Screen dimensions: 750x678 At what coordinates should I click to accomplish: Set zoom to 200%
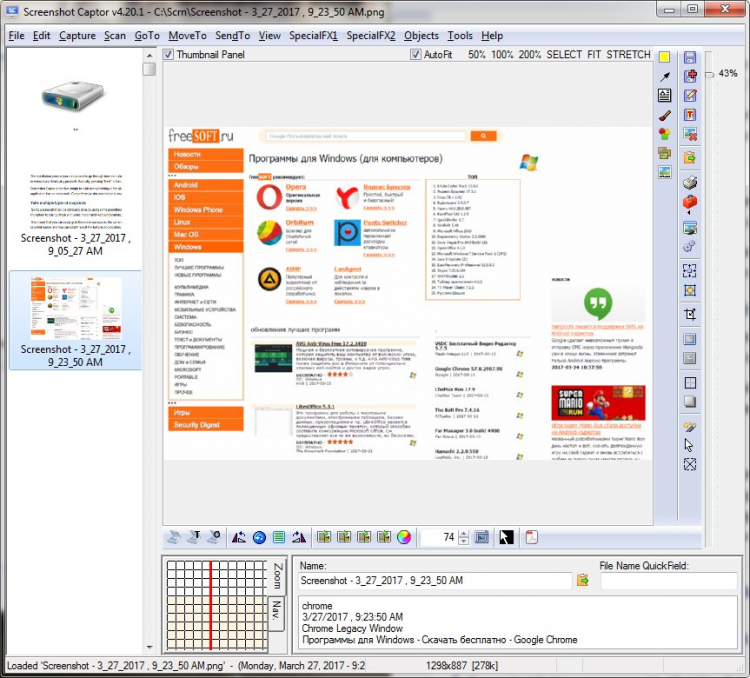pyautogui.click(x=530, y=55)
